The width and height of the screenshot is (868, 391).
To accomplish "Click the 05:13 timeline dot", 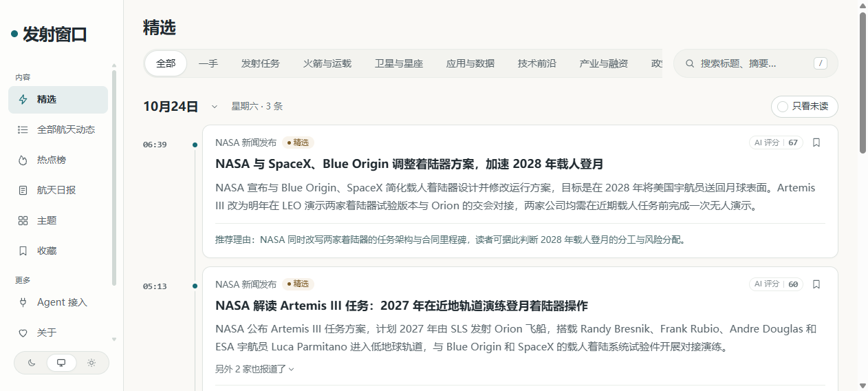I will [195, 286].
